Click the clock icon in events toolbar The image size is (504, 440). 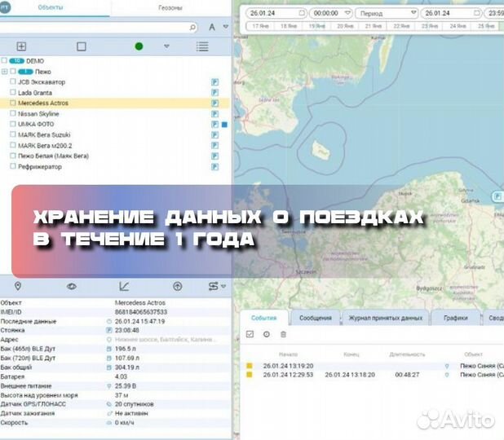pos(267,334)
